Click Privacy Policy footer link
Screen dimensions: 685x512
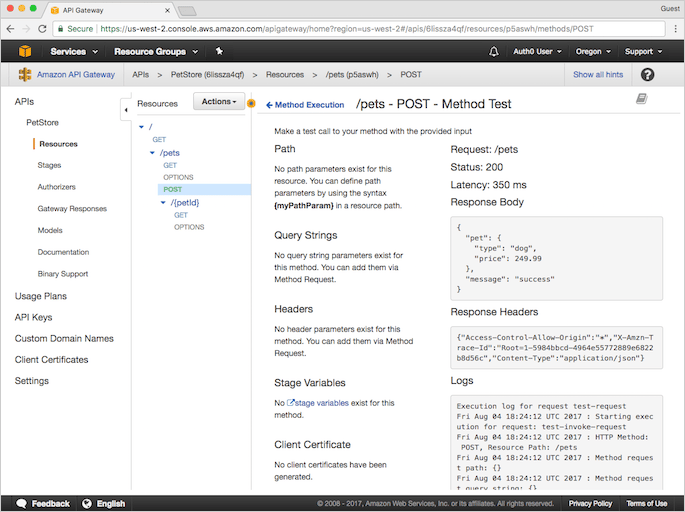coord(590,503)
